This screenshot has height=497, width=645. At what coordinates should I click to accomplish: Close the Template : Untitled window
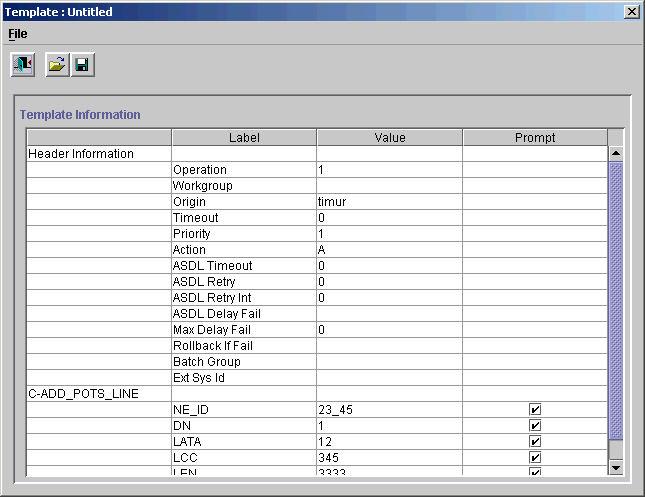click(x=632, y=12)
